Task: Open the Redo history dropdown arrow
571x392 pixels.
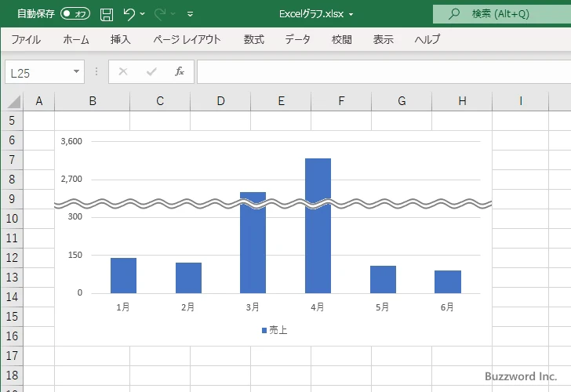Action: [173, 14]
